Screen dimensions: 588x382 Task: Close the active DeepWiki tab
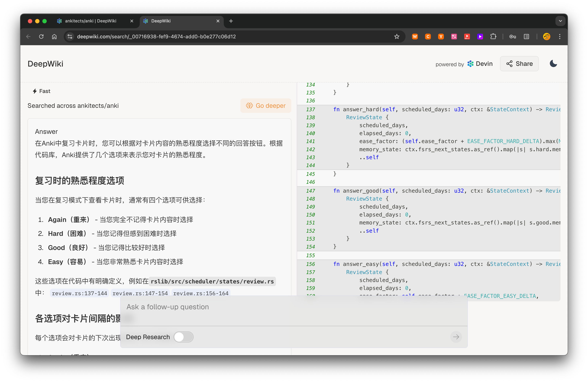point(218,21)
